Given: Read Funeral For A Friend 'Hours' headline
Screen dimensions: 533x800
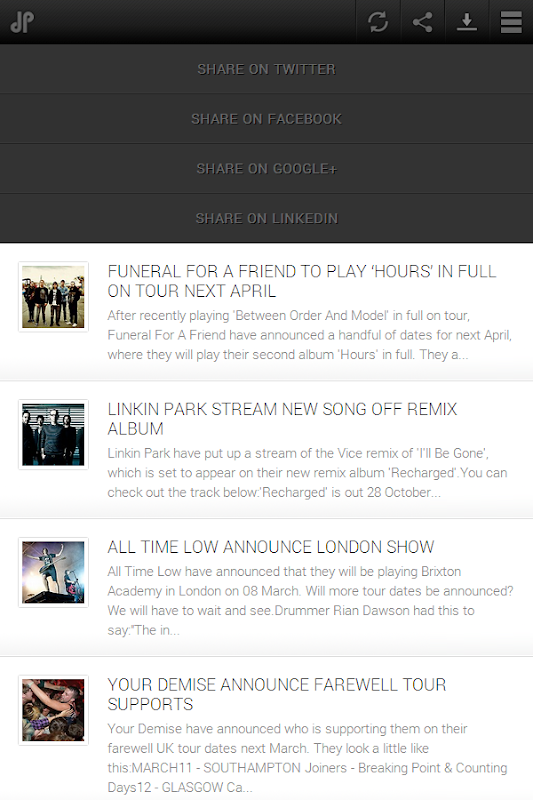Looking at the screenshot, I should click(301, 281).
